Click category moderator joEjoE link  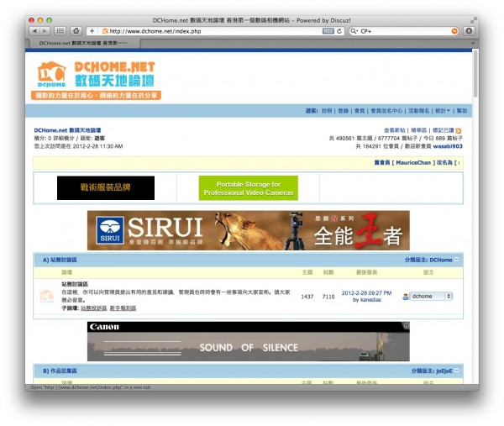(x=444, y=371)
